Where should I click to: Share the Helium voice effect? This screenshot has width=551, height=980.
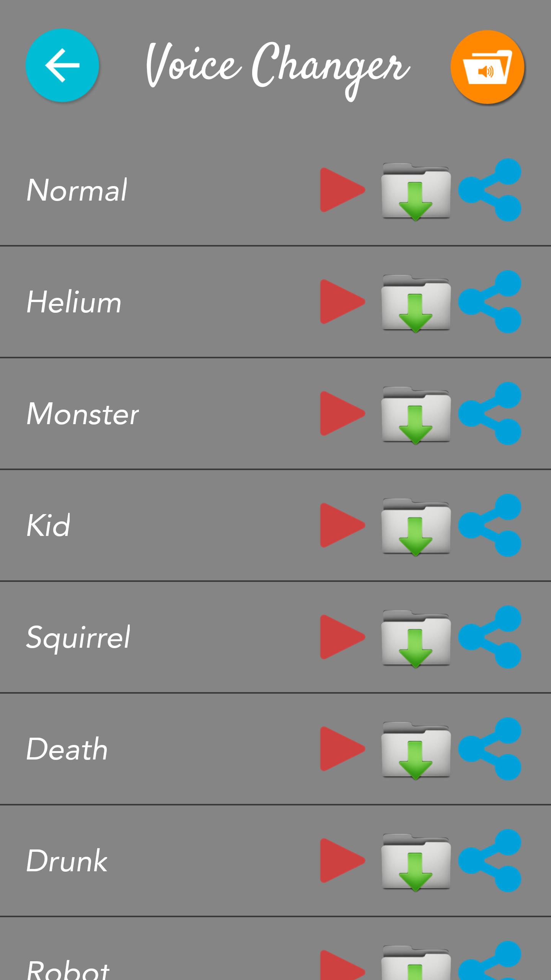[490, 302]
